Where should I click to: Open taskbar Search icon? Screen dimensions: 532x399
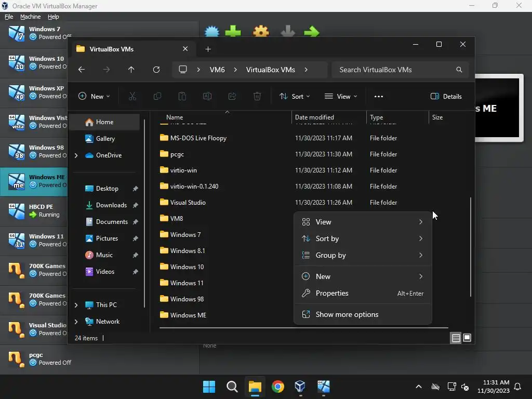(x=232, y=387)
